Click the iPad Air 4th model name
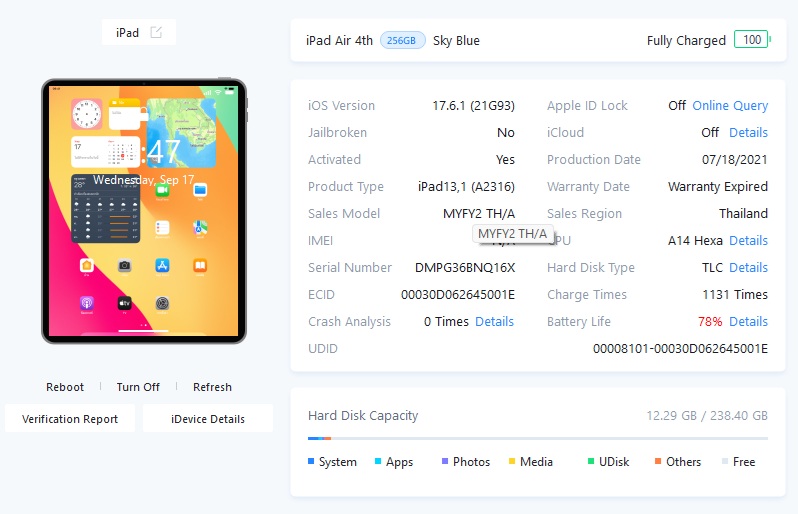The height and width of the screenshot is (514, 798). pos(339,40)
